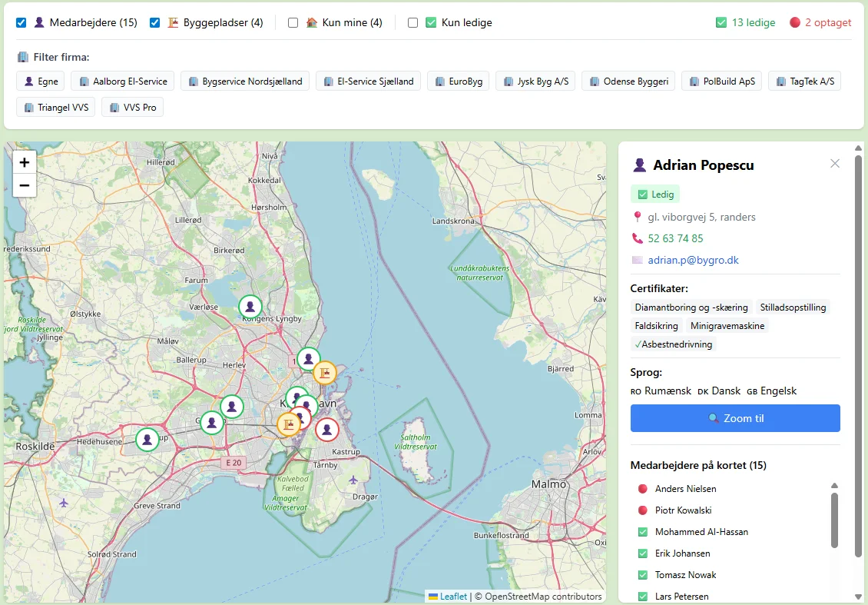The height and width of the screenshot is (605, 868).
Task: Click the phone icon beside 52 63 74 85
Action: (x=637, y=238)
